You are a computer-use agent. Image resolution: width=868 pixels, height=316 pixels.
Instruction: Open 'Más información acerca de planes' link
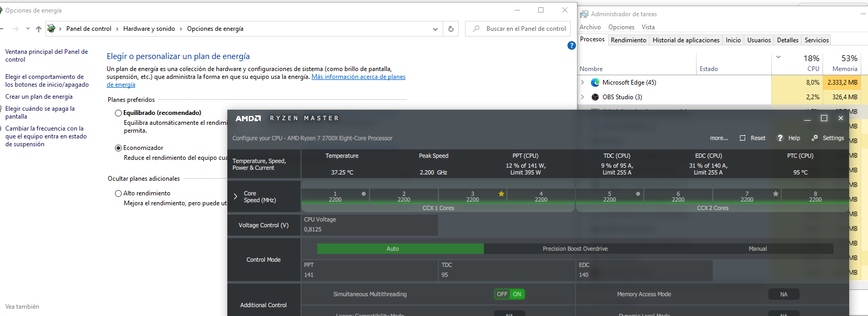pos(358,77)
